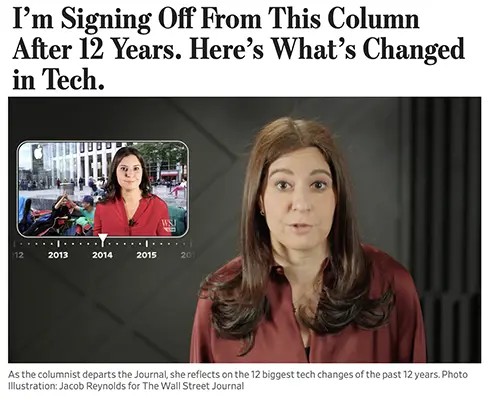This screenshot has height=400, width=492.
Task: Click the white triangle marker on the timeline
Action: (103, 239)
